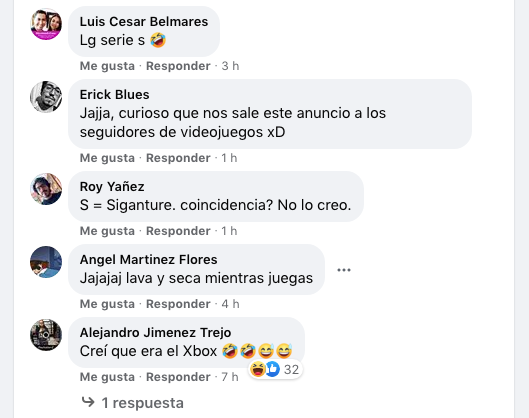Open Angel Martinez Flores avatar
The image size is (529, 418).
(46, 262)
